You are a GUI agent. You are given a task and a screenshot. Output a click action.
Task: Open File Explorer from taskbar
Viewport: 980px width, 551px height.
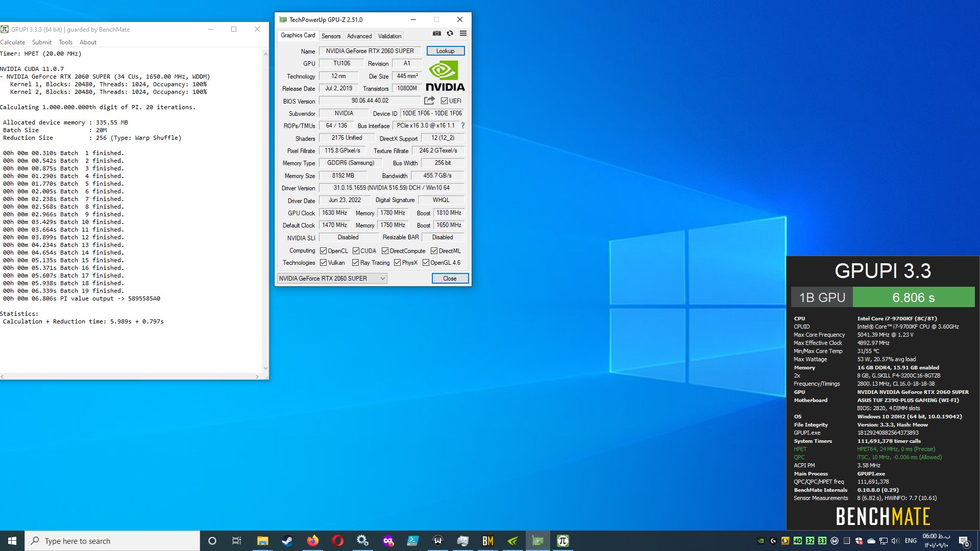pos(262,541)
